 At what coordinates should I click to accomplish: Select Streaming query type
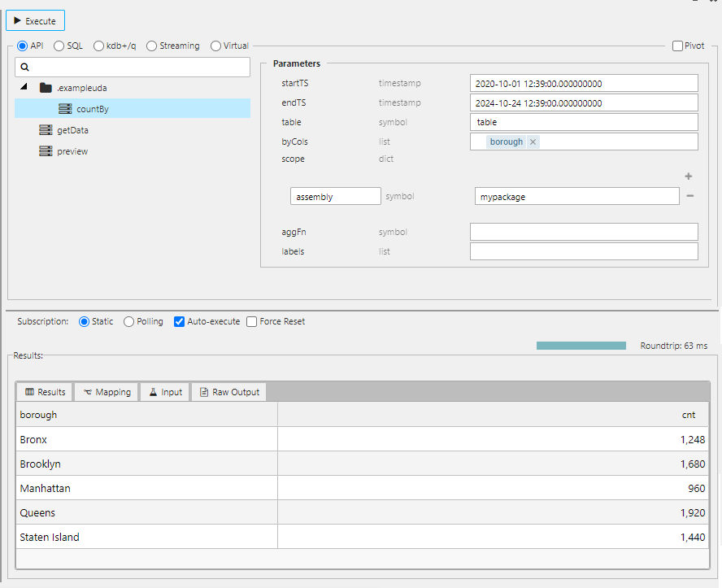[x=150, y=46]
